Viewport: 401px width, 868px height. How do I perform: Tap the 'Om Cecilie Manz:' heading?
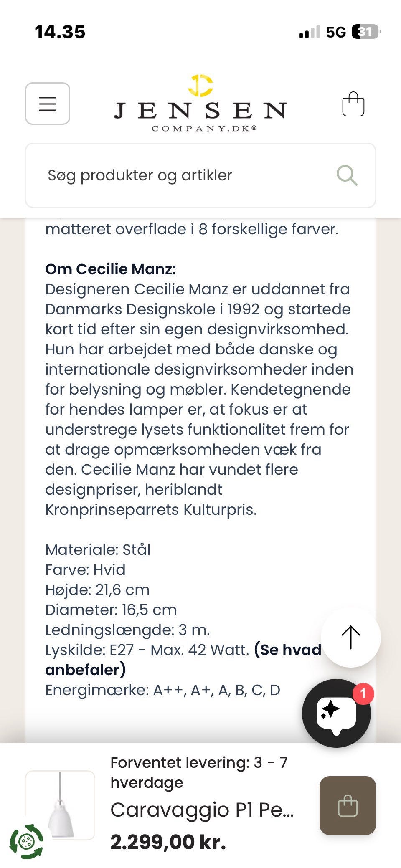(x=111, y=269)
